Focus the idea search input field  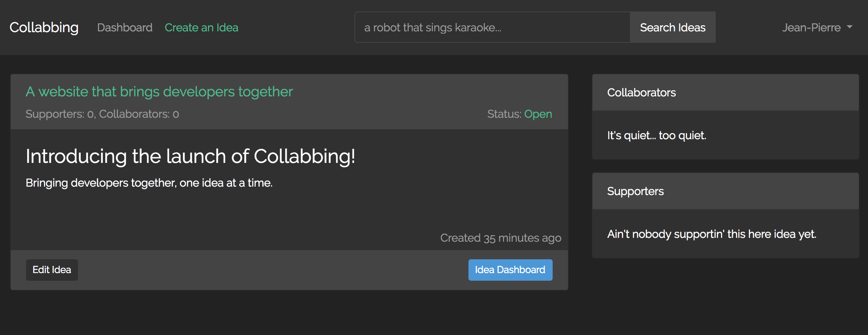(492, 27)
